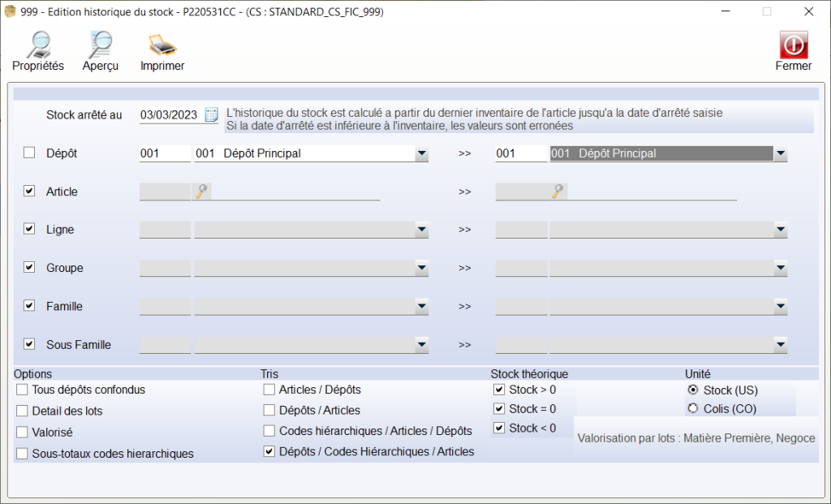Enable the Valorisé option

pyautogui.click(x=23, y=433)
